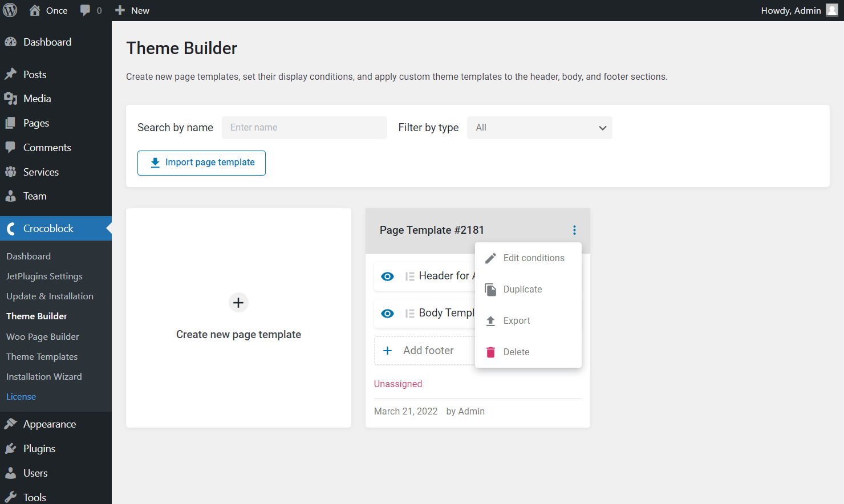Click the plus icon beside Add footer

click(x=387, y=351)
